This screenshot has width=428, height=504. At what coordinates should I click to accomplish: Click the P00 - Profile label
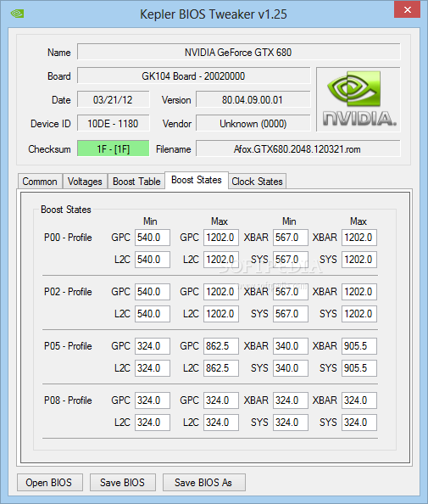point(68,238)
